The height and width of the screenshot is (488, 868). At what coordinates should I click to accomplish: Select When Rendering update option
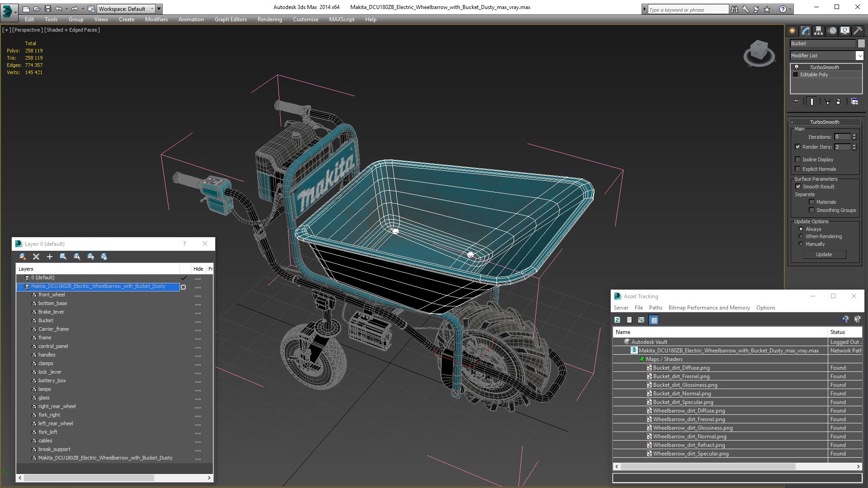pos(801,236)
